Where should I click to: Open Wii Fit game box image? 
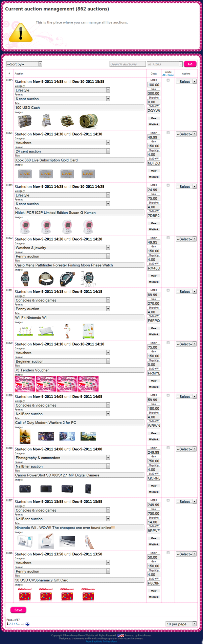pyautogui.click(x=88, y=331)
